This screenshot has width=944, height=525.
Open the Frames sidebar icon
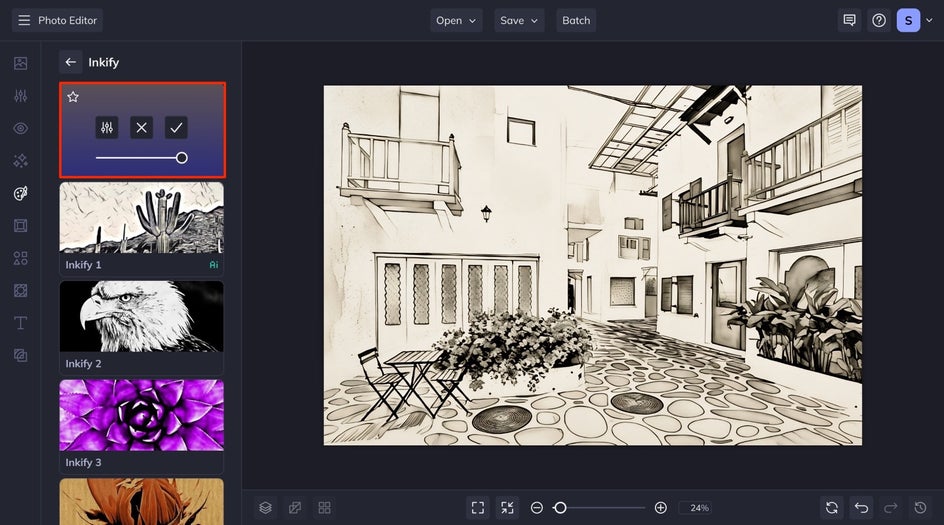click(20, 226)
